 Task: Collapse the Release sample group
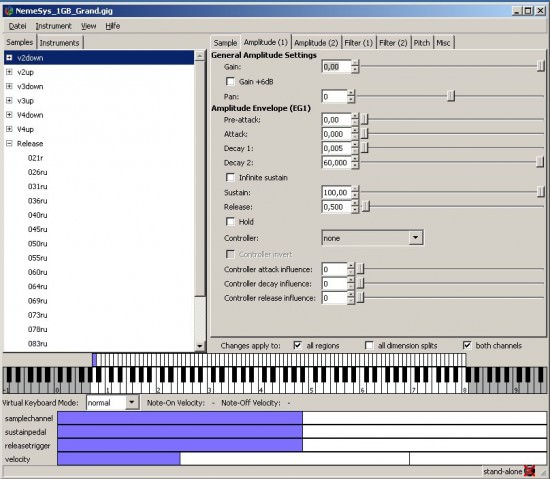[x=9, y=143]
